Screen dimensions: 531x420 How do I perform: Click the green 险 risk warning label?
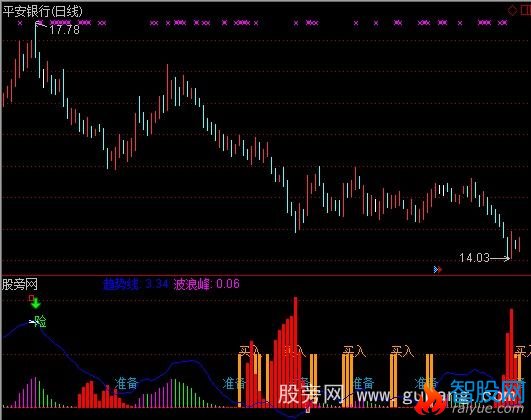click(40, 321)
